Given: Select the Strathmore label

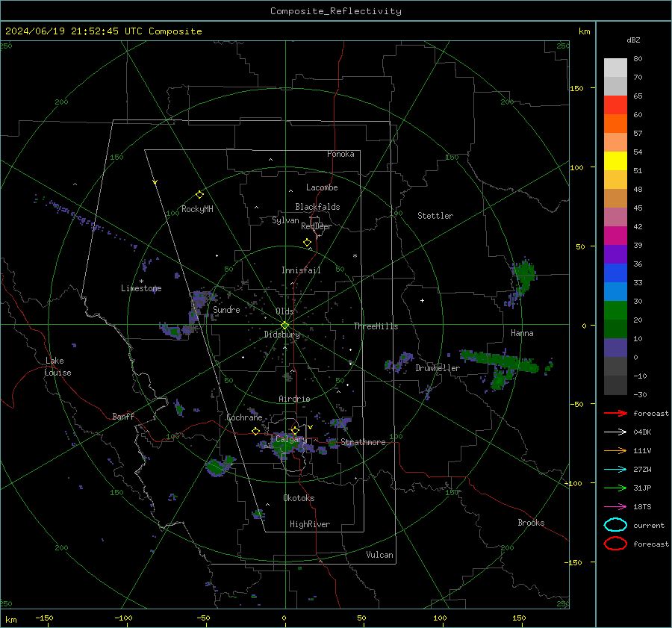Looking at the screenshot, I should [363, 442].
